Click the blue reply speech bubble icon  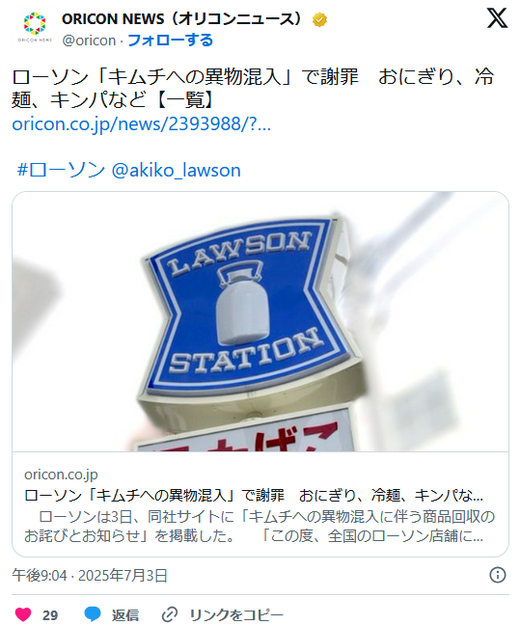click(92, 614)
